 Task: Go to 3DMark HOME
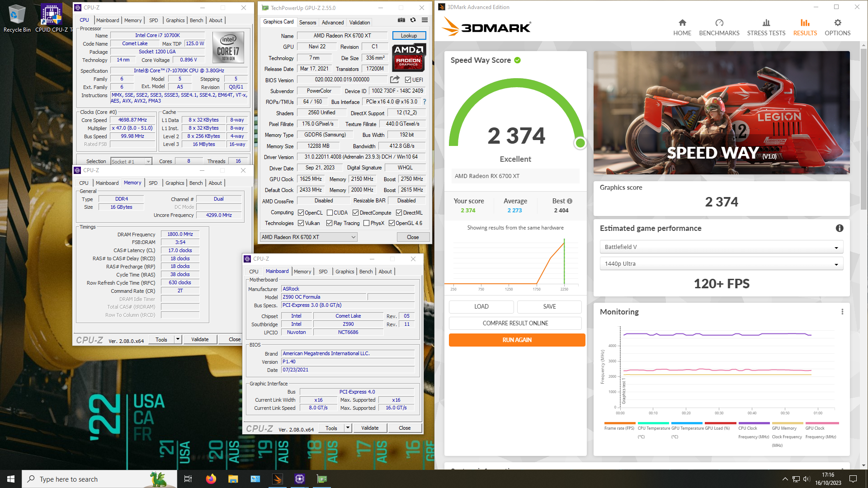click(x=682, y=28)
